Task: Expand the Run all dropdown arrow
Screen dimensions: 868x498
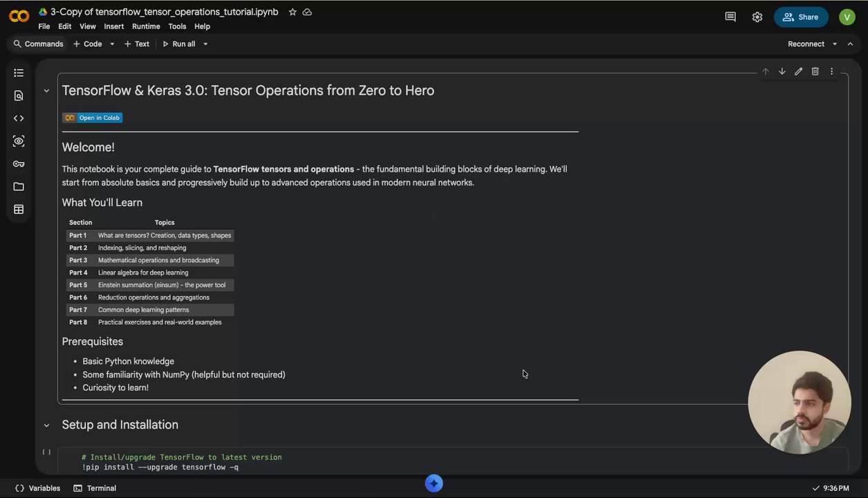Action: click(205, 44)
